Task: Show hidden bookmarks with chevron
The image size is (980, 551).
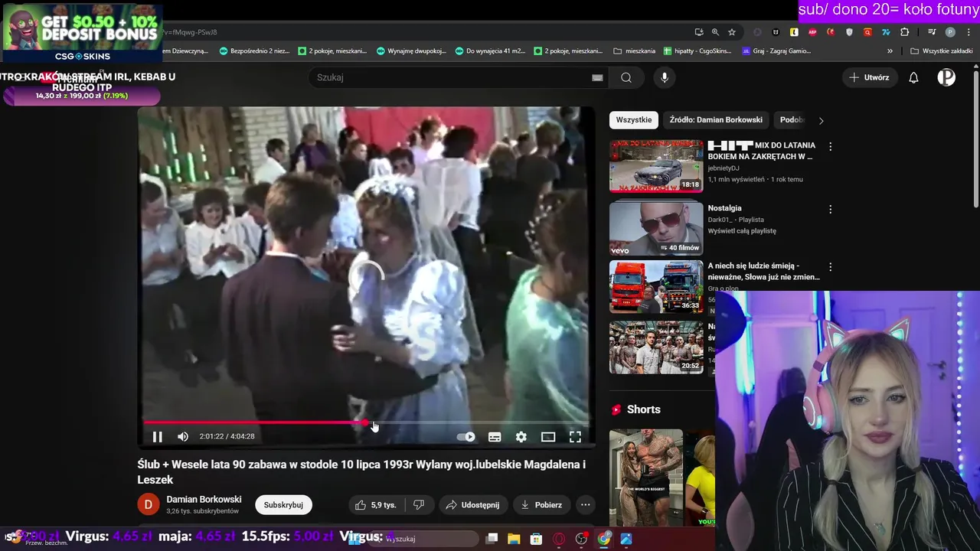Action: pos(890,51)
